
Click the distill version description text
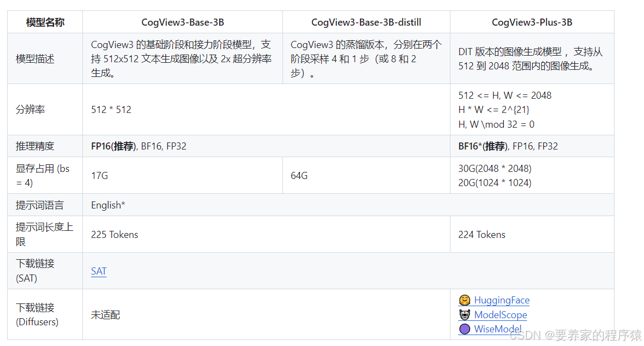point(366,59)
